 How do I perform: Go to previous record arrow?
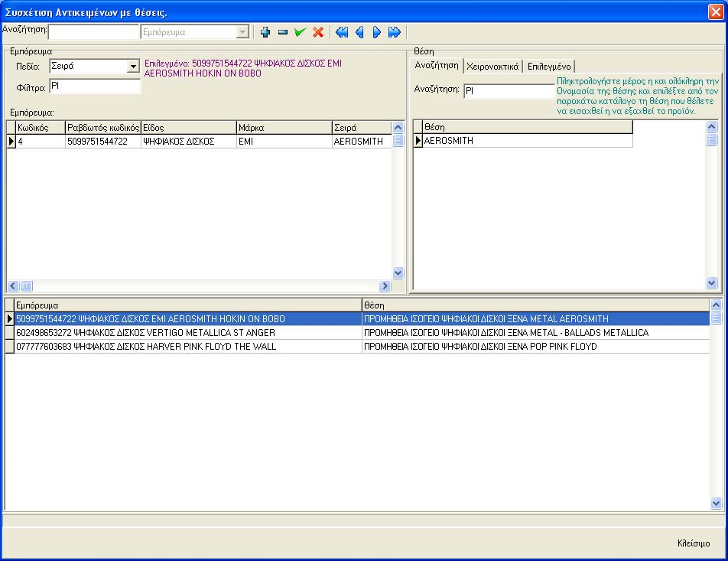tap(359, 32)
